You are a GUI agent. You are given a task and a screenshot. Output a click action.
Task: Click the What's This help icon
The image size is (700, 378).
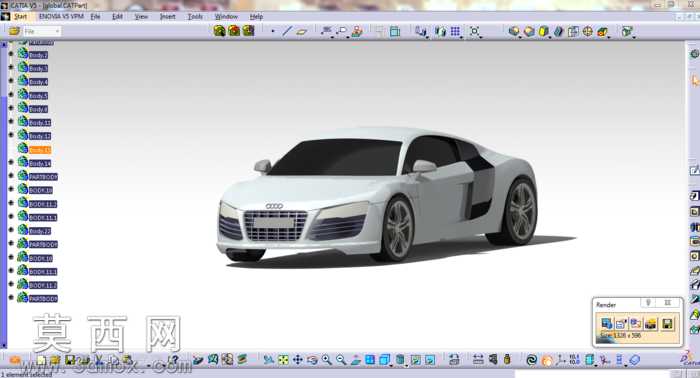click(x=174, y=360)
